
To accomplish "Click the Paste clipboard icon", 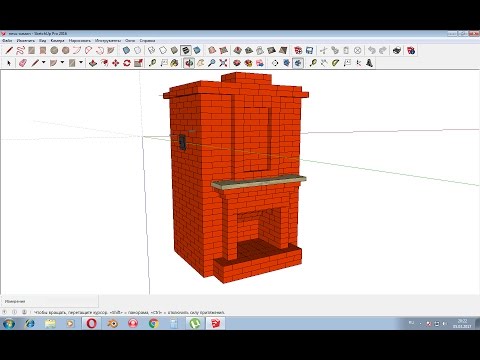I will (346, 51).
